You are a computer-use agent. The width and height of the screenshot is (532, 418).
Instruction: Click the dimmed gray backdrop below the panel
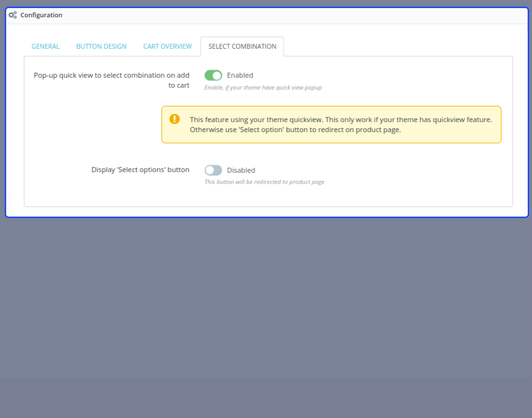pyautogui.click(x=266, y=305)
